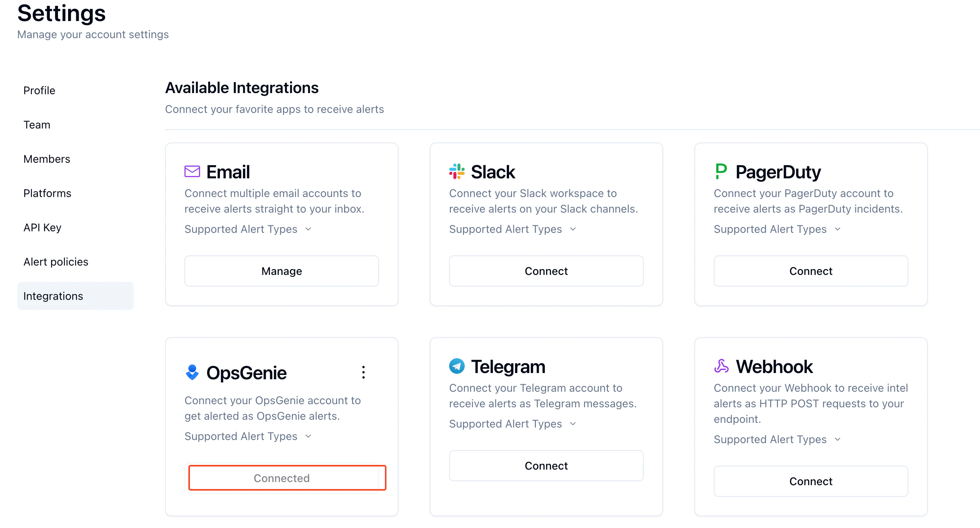Show Supported Alert Types for Webhook
This screenshot has height=528, width=980.
tap(777, 439)
